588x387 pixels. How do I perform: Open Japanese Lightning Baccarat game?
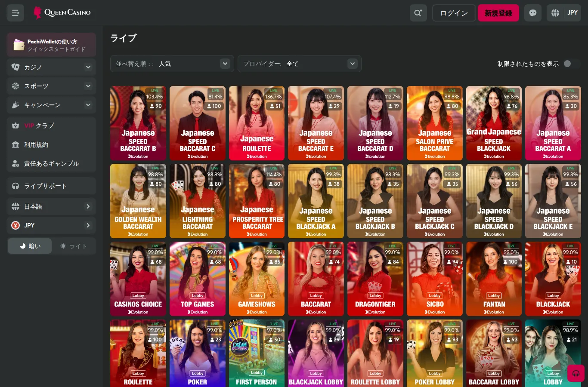[198, 201]
